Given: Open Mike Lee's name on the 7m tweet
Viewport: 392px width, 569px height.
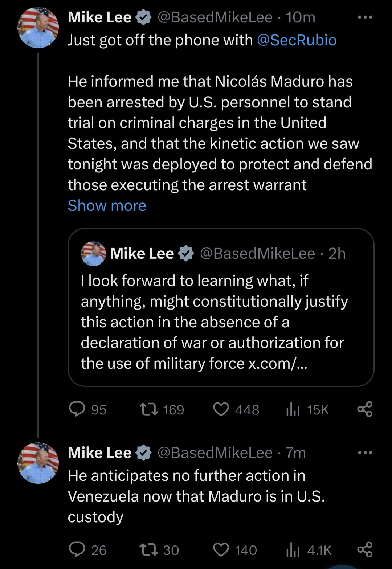Looking at the screenshot, I should [99, 453].
